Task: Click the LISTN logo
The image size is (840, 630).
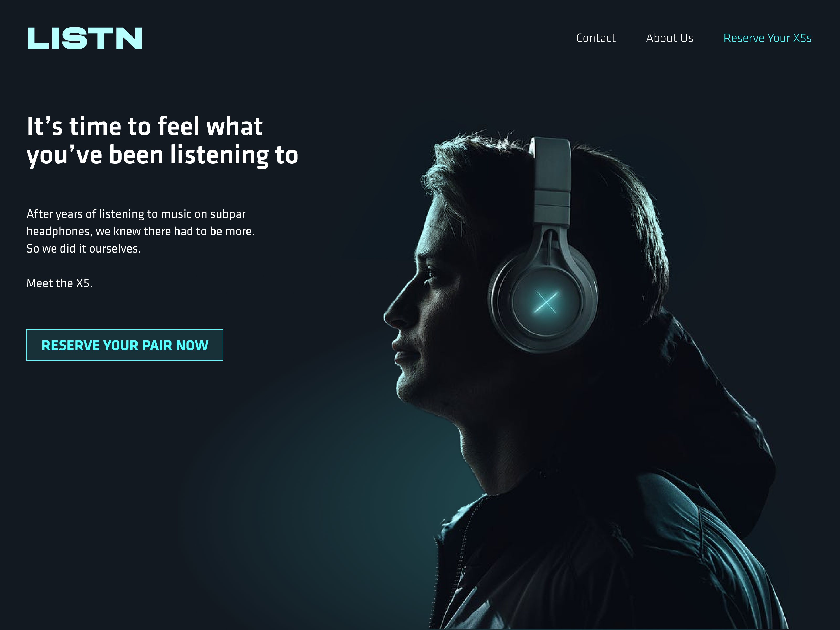Action: coord(85,38)
